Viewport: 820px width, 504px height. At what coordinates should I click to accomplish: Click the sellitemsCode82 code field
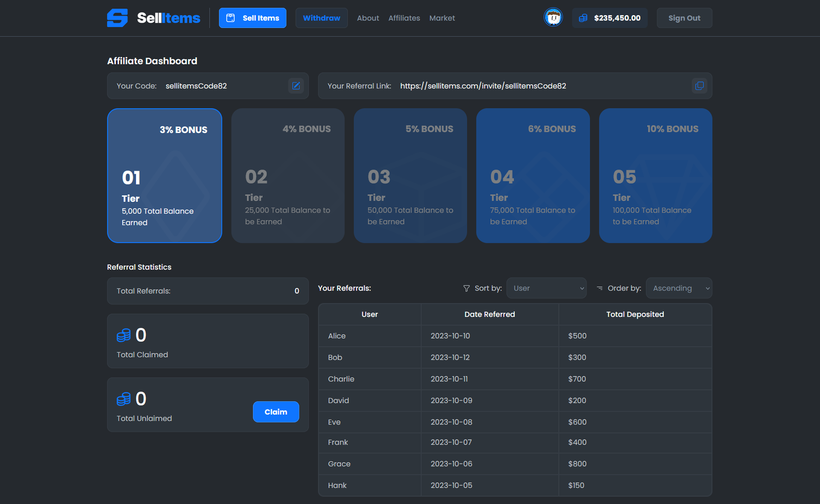[208, 86]
